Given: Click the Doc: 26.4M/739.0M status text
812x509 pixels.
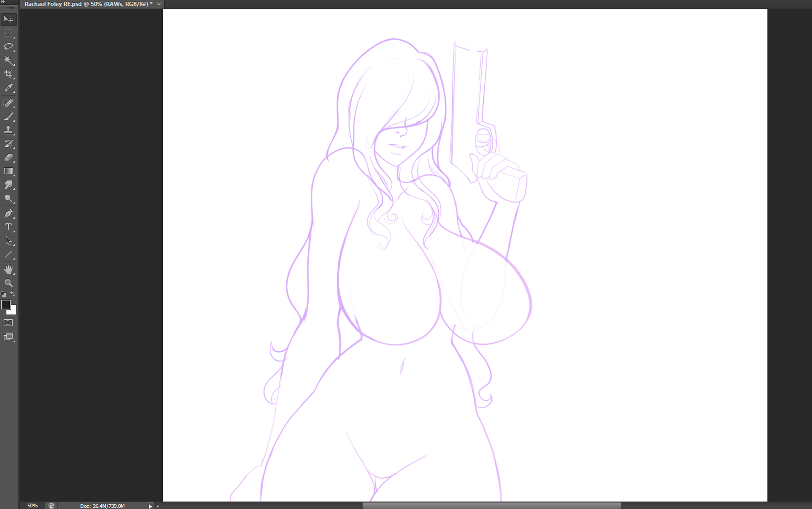Looking at the screenshot, I should pos(102,506).
